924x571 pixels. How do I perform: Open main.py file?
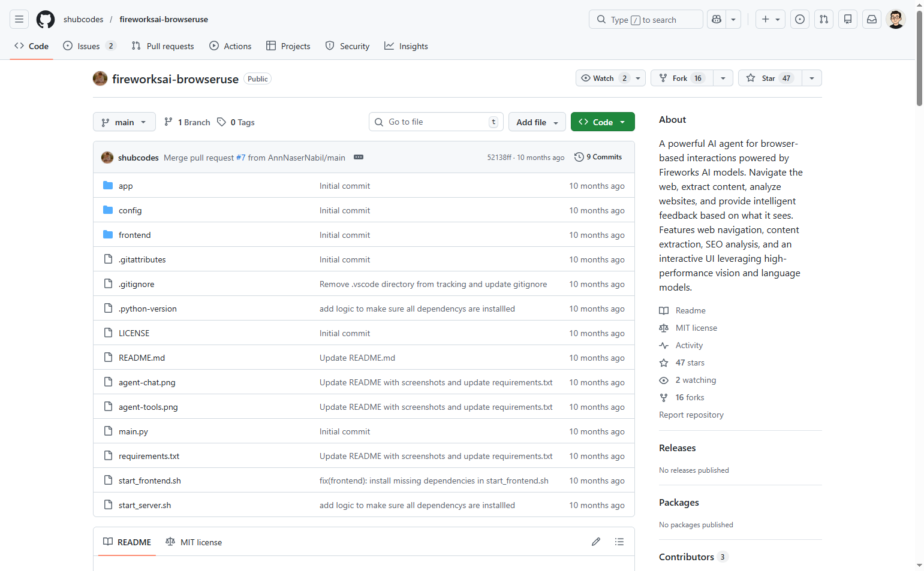pyautogui.click(x=133, y=431)
